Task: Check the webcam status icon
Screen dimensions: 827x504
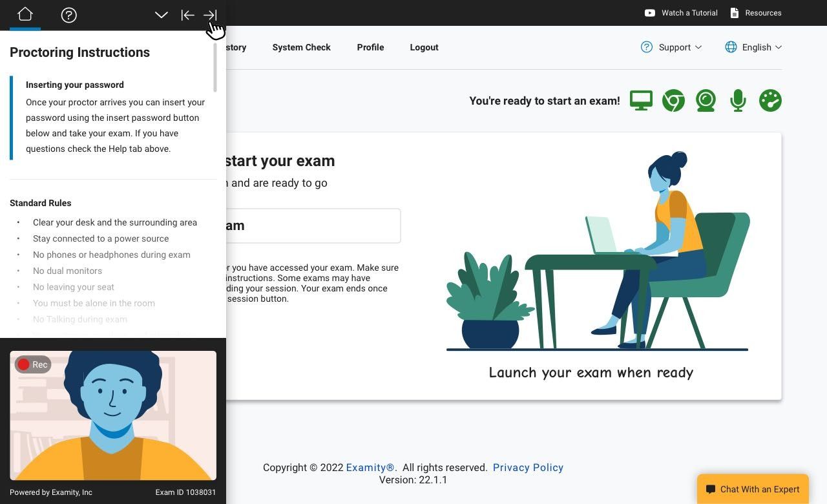Action: [x=706, y=100]
